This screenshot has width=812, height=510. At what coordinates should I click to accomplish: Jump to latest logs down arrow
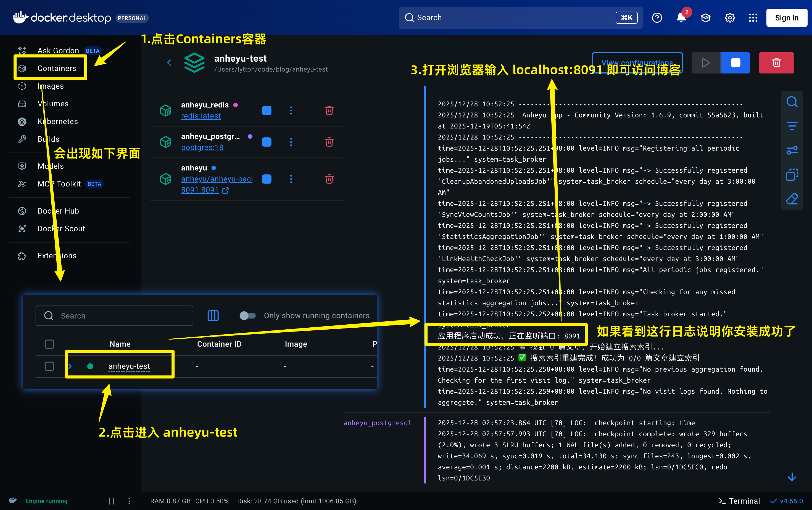point(792,477)
